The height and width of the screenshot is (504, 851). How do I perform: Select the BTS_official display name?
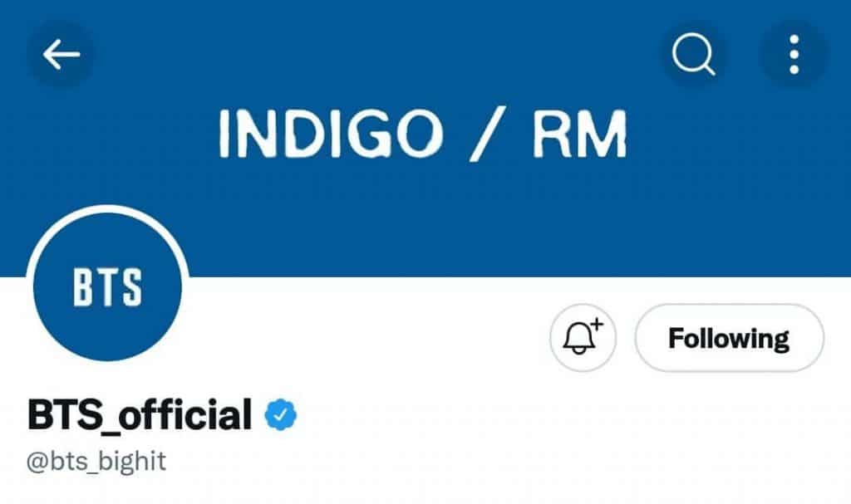click(x=140, y=415)
